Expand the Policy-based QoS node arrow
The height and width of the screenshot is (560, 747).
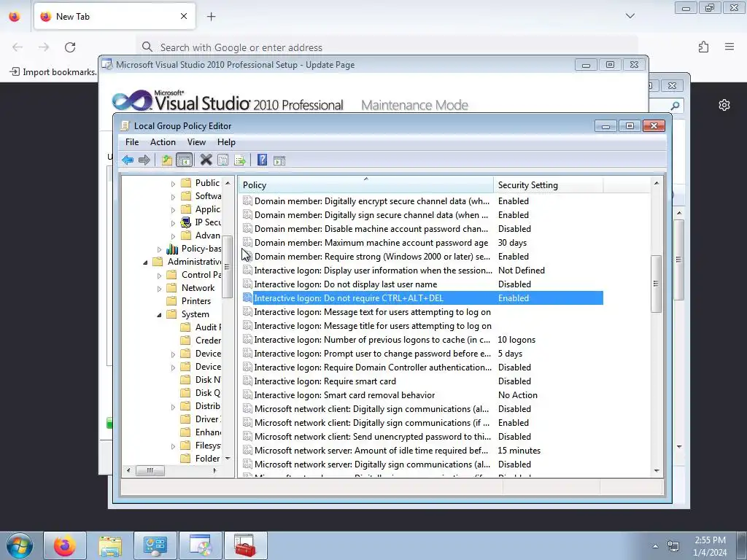[x=160, y=249]
